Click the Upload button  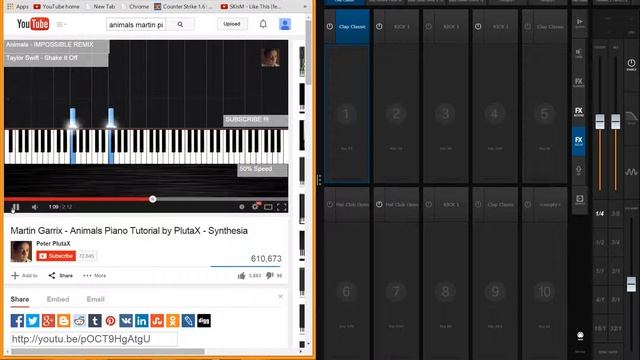click(232, 24)
